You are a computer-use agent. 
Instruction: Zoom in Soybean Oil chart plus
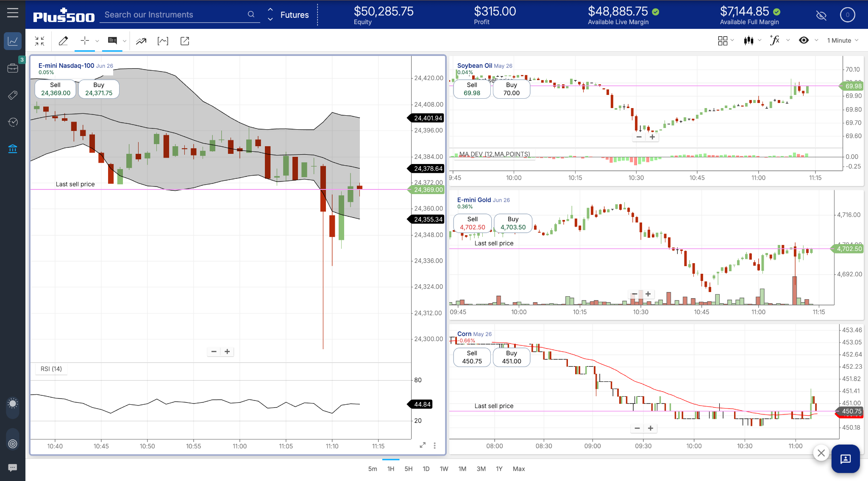[x=653, y=137]
